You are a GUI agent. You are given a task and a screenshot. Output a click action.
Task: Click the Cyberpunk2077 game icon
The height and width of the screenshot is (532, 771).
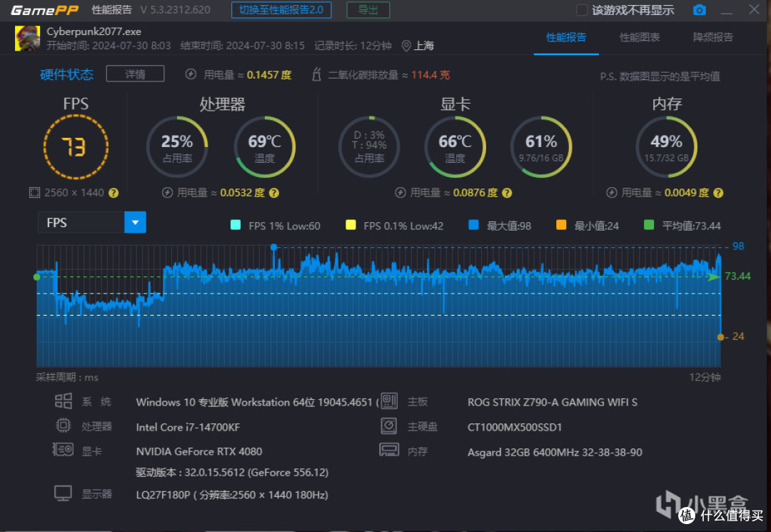(28, 39)
